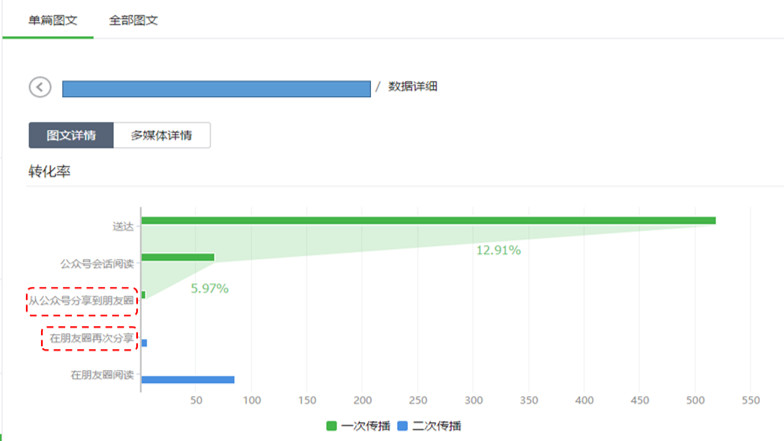Click the green 送达 bar in chart

(x=428, y=220)
